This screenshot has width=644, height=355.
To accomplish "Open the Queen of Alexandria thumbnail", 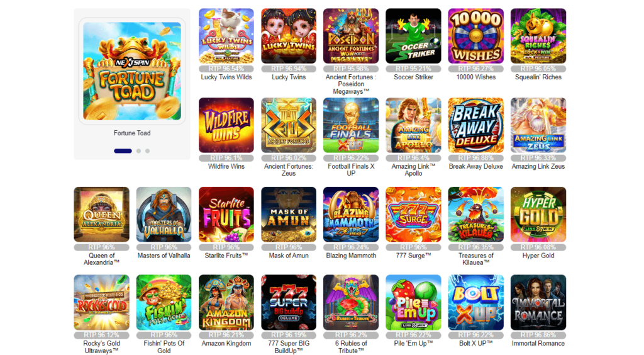I will coord(101,215).
